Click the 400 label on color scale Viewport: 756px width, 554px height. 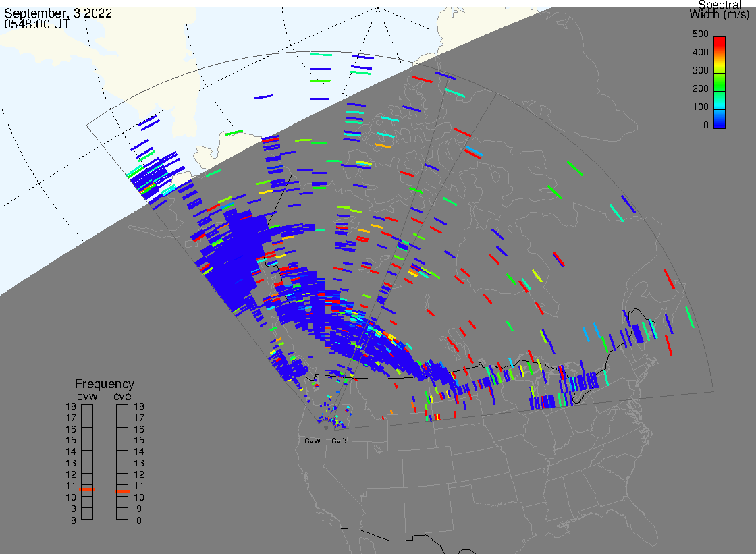(x=701, y=52)
